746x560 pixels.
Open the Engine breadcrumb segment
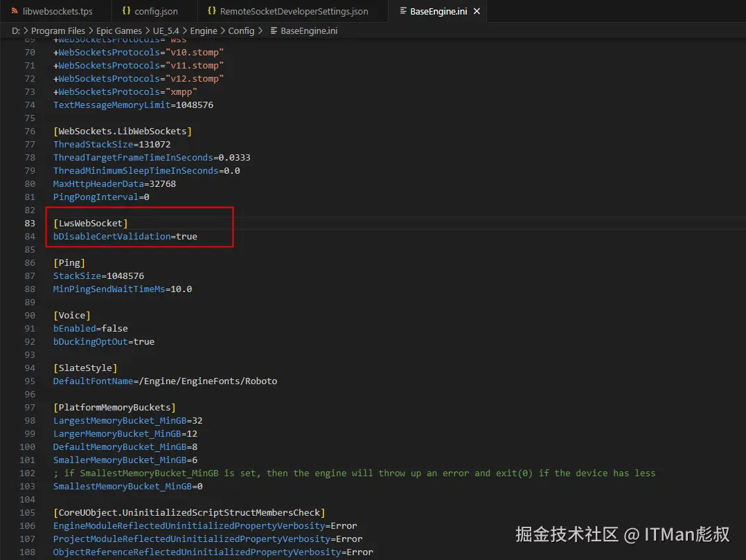pos(204,30)
